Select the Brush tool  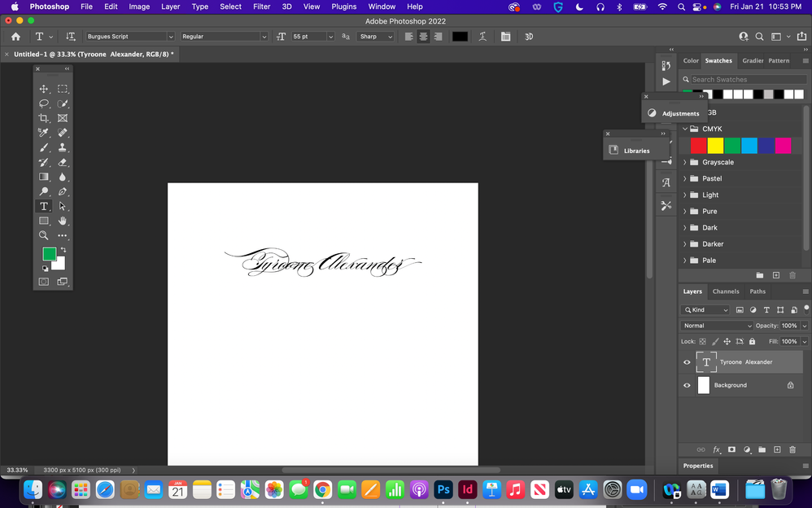(x=44, y=147)
